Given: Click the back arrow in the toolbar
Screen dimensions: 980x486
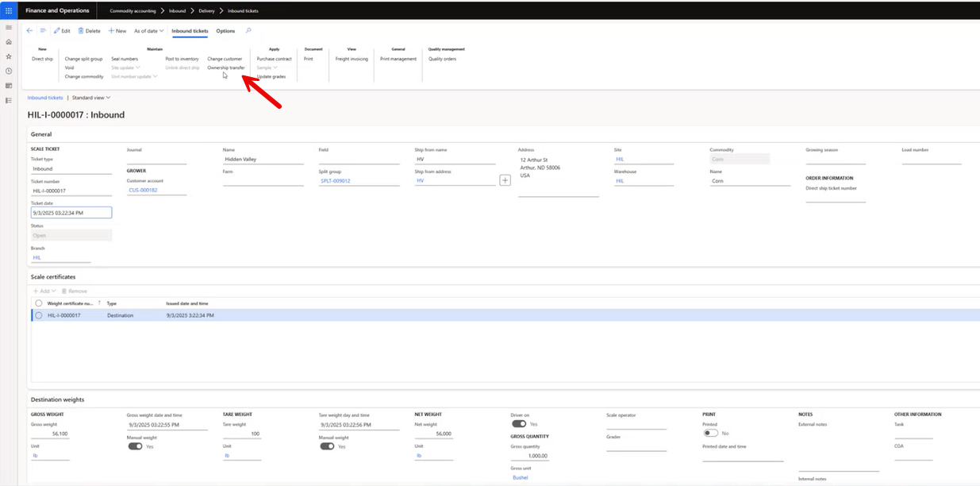Looking at the screenshot, I should pos(29,31).
